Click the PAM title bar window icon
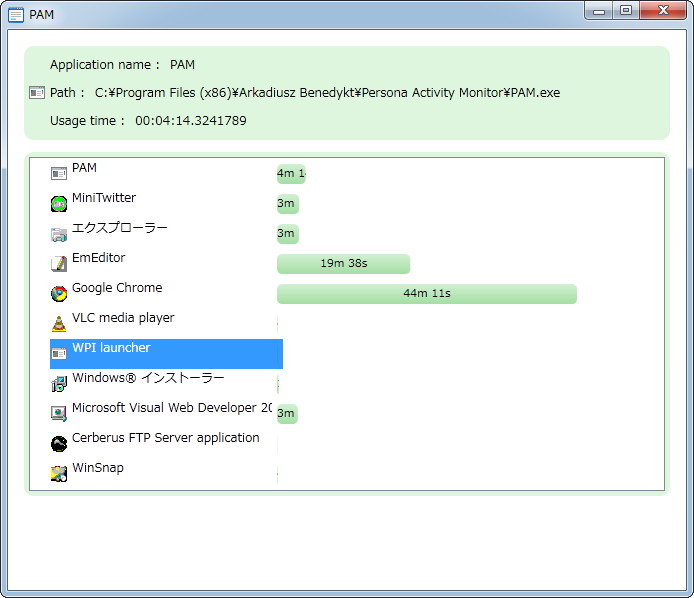This screenshot has height=598, width=694. [x=16, y=15]
